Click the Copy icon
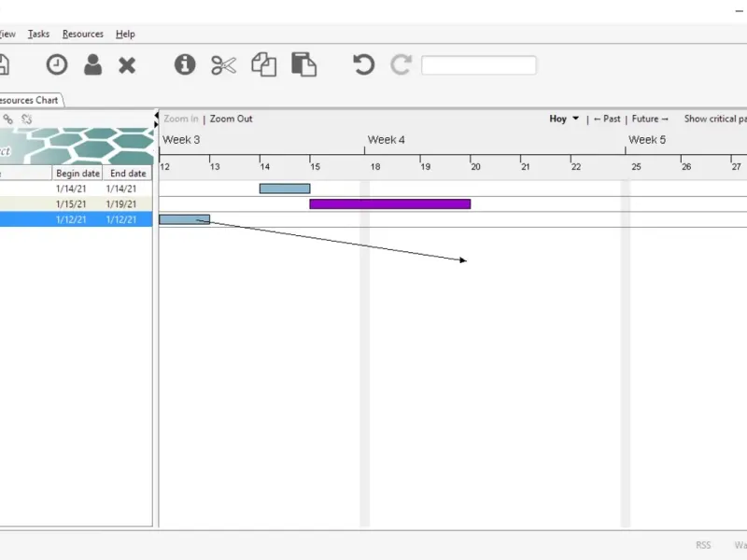 (264, 64)
